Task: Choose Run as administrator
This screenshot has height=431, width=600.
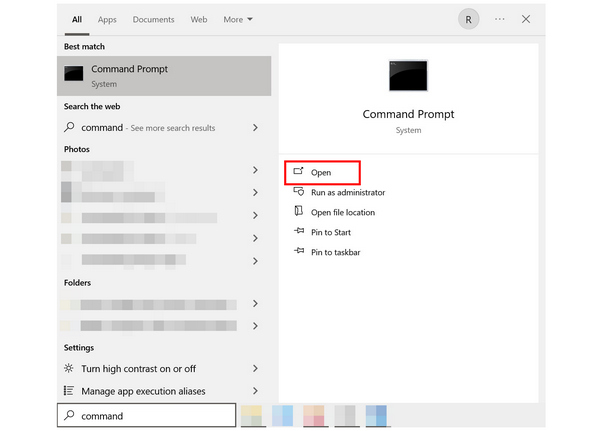Action: coord(348,193)
